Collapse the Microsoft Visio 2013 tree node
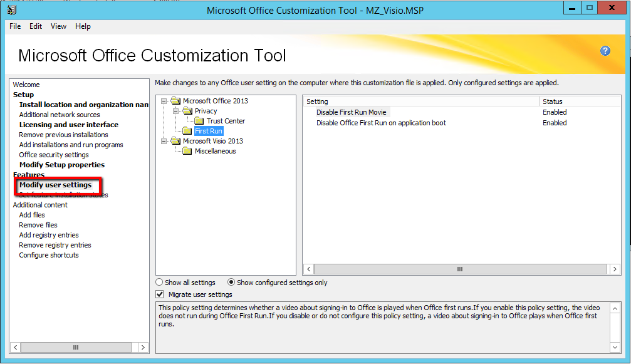Viewport: 631px width, 364px height. (x=164, y=141)
